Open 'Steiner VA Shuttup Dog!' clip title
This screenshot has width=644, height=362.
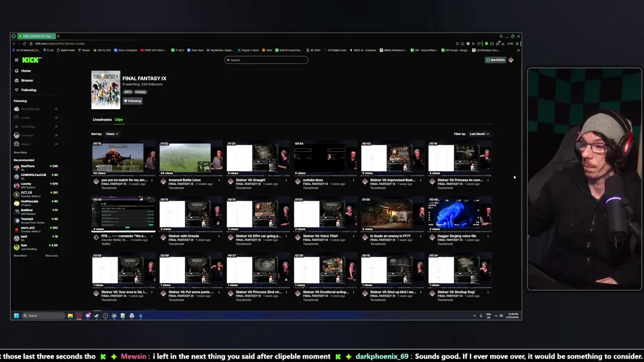(456, 292)
